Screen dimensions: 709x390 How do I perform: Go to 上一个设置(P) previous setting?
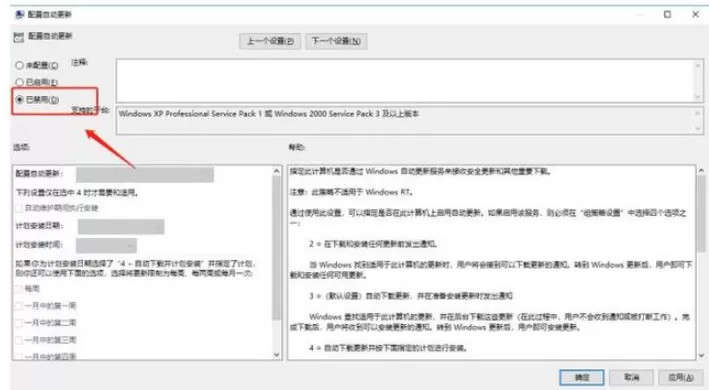click(270, 41)
